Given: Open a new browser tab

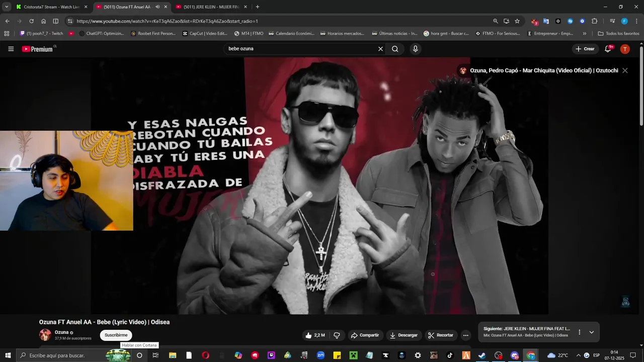Looking at the screenshot, I should [258, 7].
